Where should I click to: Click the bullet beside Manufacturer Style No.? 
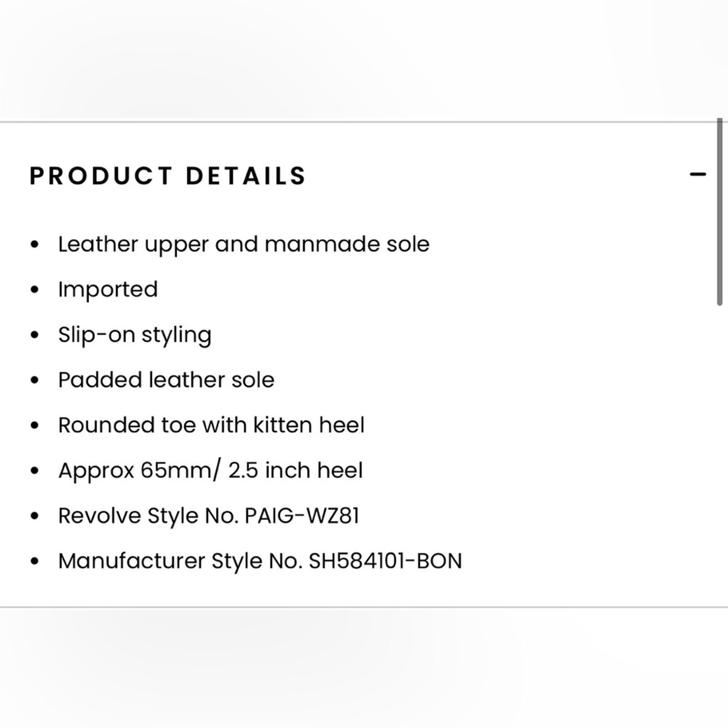pyautogui.click(x=35, y=561)
